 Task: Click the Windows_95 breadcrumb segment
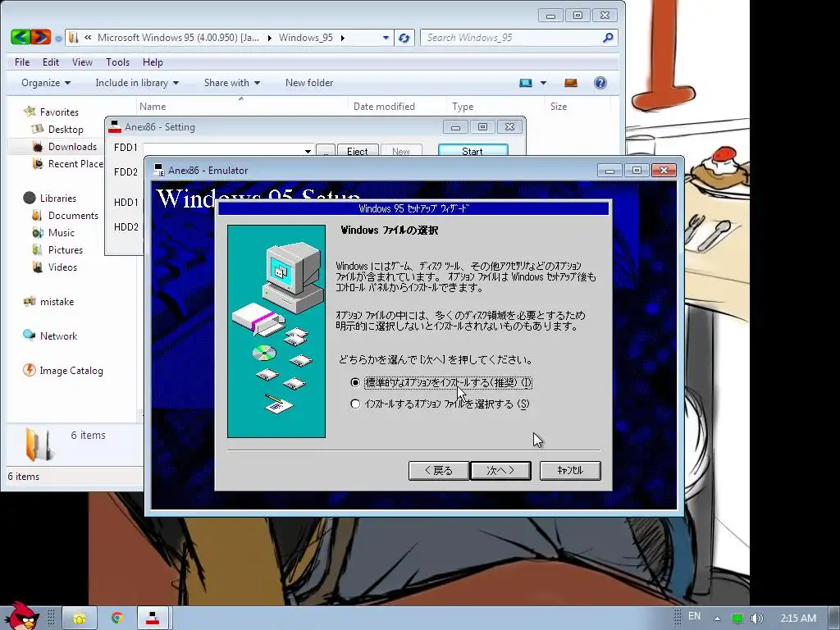click(x=306, y=38)
